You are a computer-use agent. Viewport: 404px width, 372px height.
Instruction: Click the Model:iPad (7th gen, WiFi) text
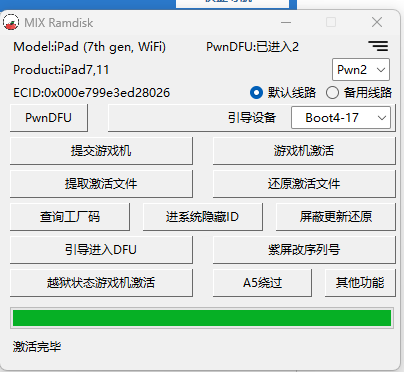pos(89,47)
